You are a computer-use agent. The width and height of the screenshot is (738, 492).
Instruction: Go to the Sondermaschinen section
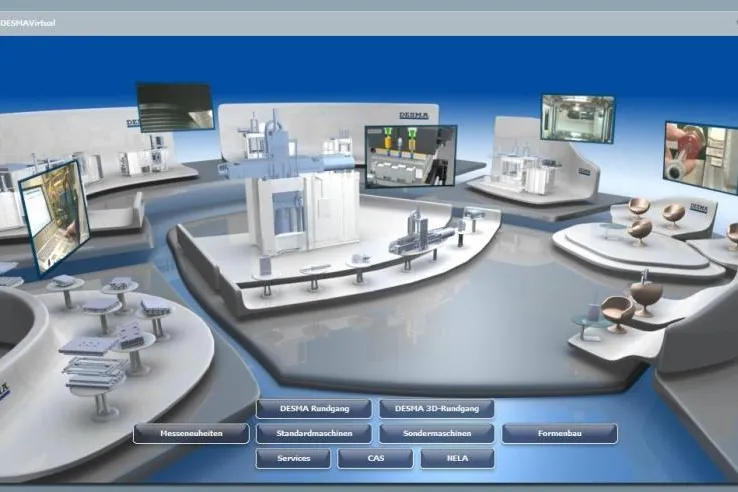pos(437,433)
